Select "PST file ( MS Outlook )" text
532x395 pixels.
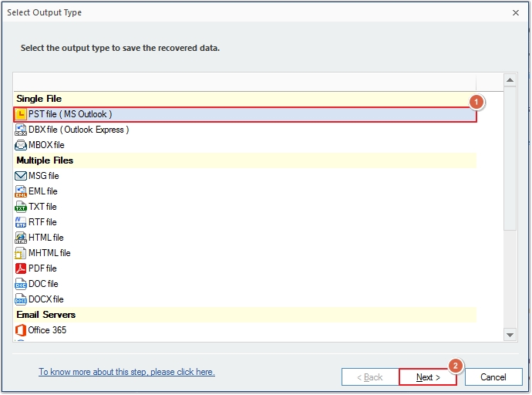pos(70,114)
